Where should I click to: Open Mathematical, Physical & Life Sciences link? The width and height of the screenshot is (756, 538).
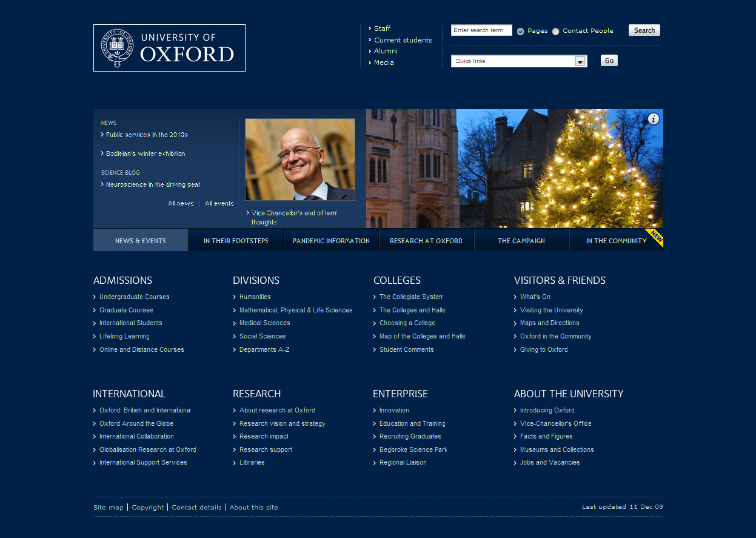click(296, 310)
